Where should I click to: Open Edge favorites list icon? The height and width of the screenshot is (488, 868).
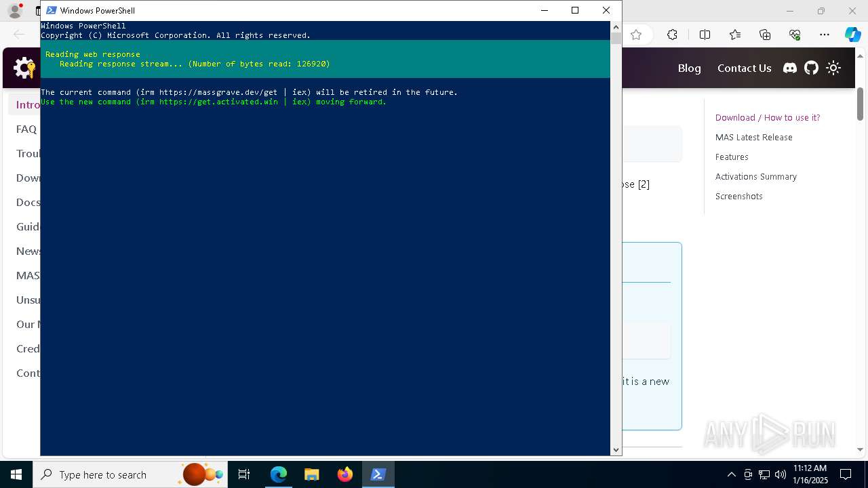[735, 35]
